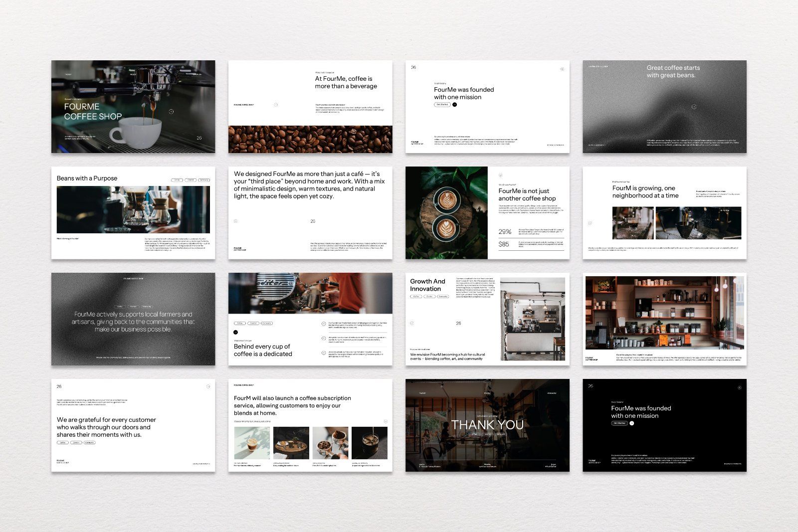This screenshot has height=532, width=798.
Task: Toggle the Comfort pill under THANK YOU
Action: [488, 434]
